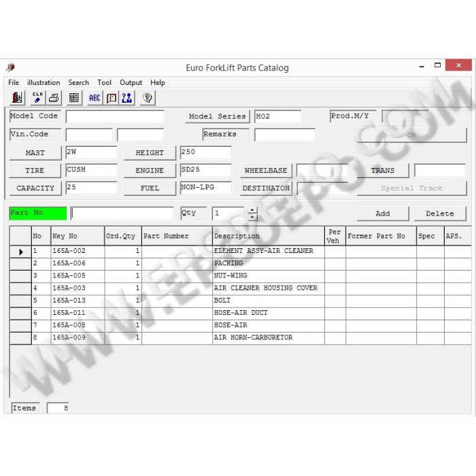Increase Qty with up spinner arrow
Screen dimensions: 476x476
point(252,210)
